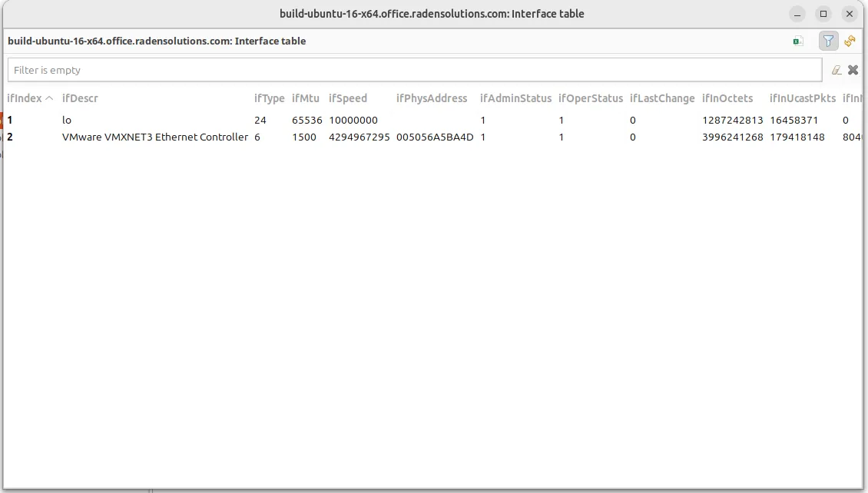Toggle the funnel filter icon off

coord(828,41)
